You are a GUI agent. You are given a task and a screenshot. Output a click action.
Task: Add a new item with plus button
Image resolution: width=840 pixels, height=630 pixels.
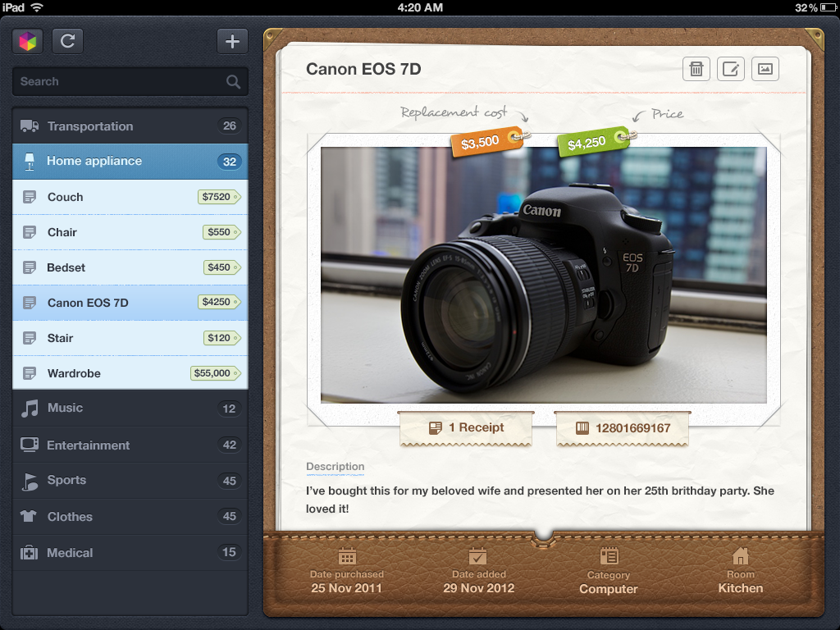click(232, 41)
